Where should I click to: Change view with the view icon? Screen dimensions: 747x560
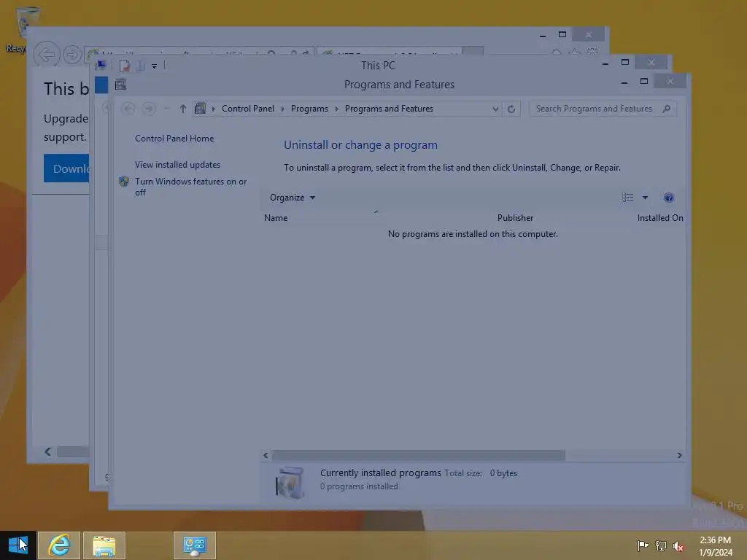627,198
